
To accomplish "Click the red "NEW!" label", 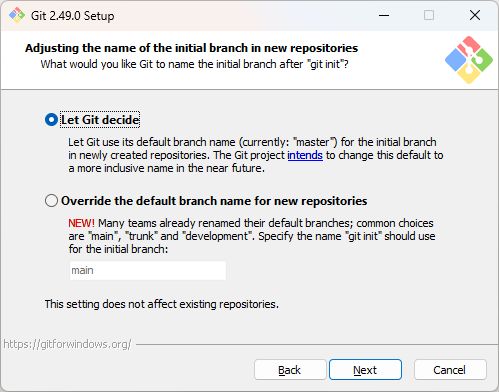I will pyautogui.click(x=81, y=223).
